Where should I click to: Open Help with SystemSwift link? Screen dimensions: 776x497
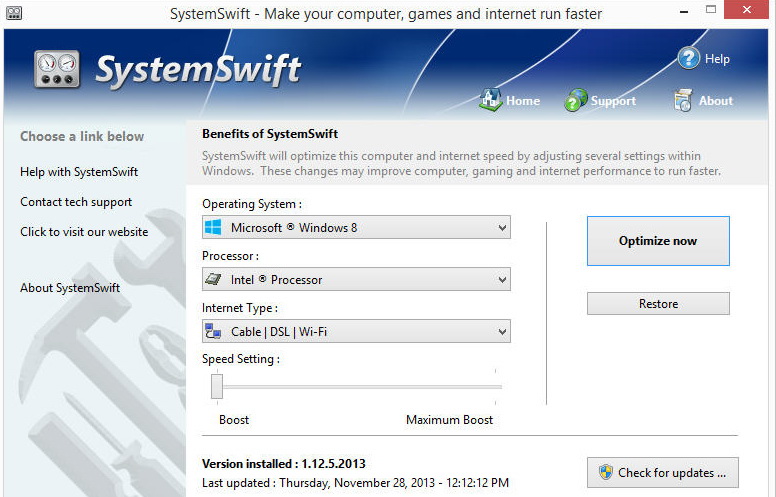[79, 172]
